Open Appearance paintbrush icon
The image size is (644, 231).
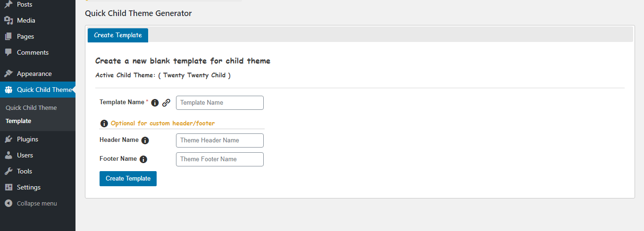8,74
